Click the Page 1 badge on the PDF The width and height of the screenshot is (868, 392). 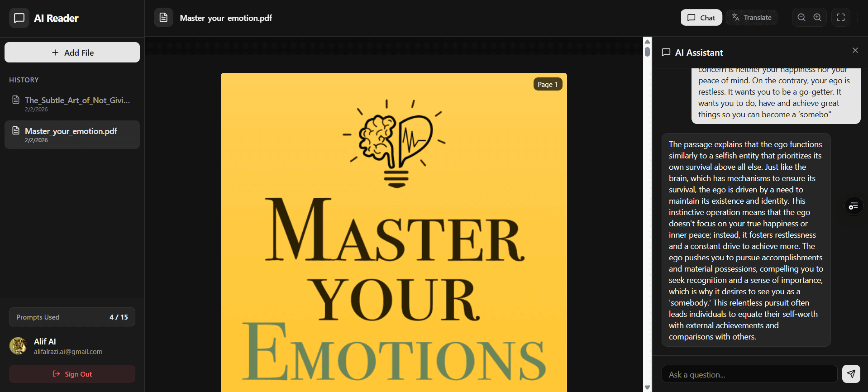click(548, 84)
